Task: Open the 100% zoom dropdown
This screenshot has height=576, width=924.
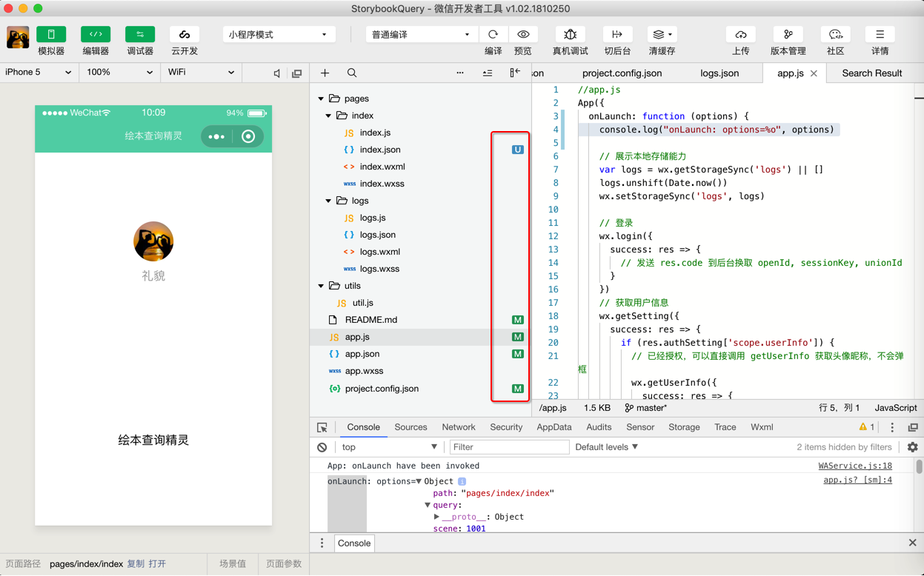Action: 119,73
